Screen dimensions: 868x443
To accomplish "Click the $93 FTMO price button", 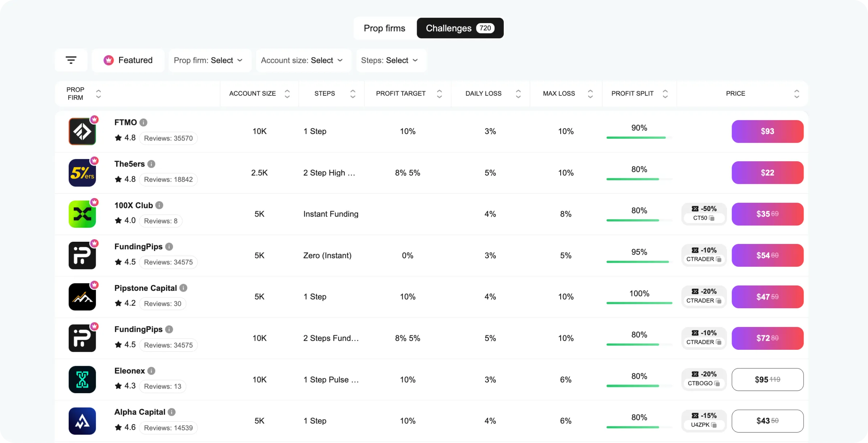I will (x=767, y=132).
